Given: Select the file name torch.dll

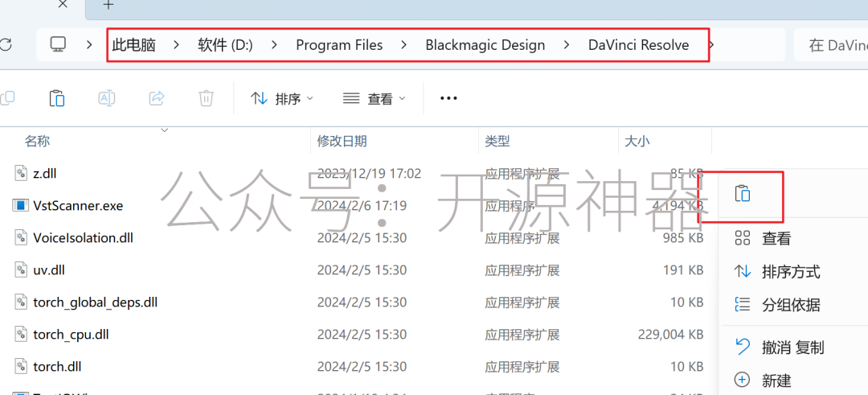Looking at the screenshot, I should (x=58, y=367).
